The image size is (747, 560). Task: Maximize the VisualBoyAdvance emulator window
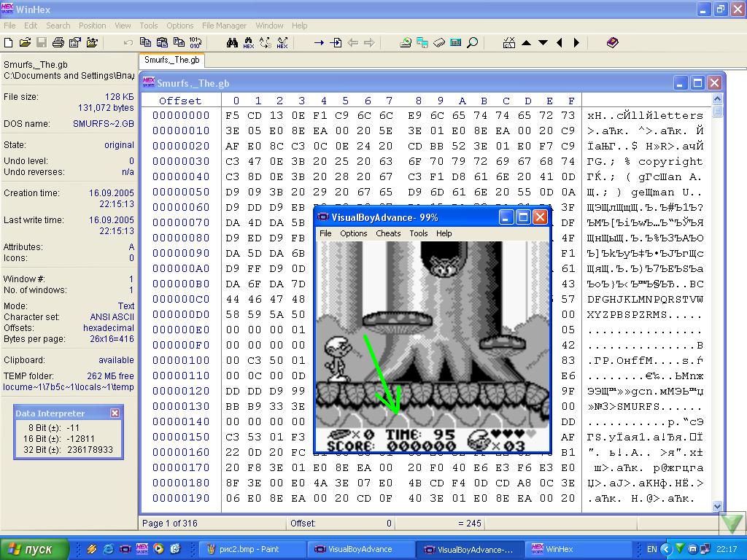pos(522,217)
